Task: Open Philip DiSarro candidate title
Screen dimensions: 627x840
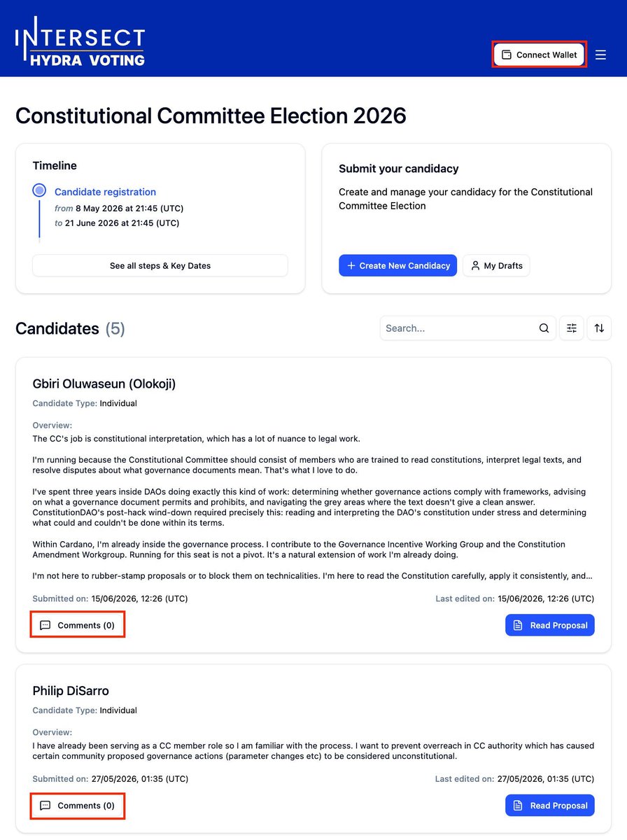Action: point(71,691)
